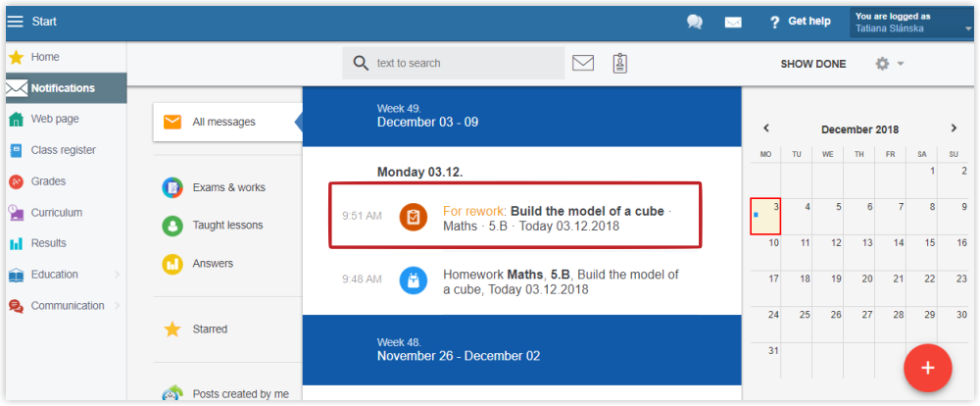This screenshot has height=406, width=980.
Task: Select the Taught lessons filter
Action: pyautogui.click(x=227, y=226)
